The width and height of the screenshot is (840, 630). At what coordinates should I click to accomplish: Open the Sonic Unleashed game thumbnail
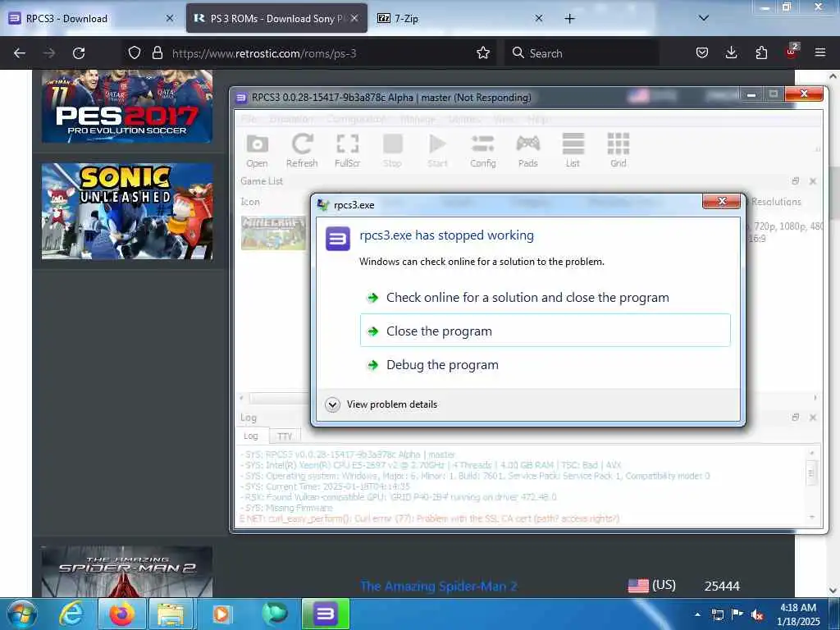(127, 212)
